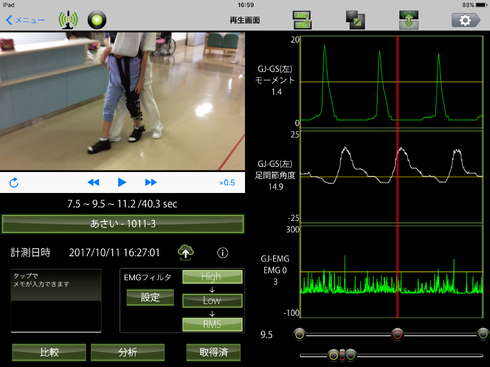Screen dimensions: 490x367
Task: Tap the green recording indicator light
Action: point(97,20)
